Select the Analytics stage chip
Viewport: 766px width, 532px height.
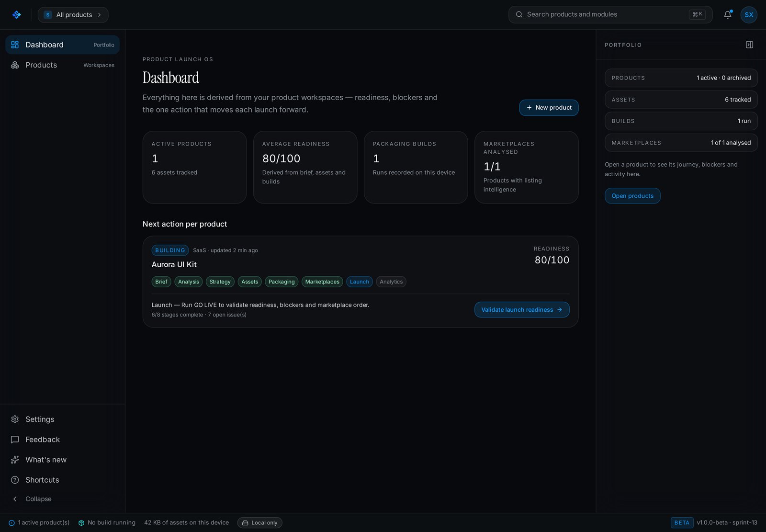391,282
